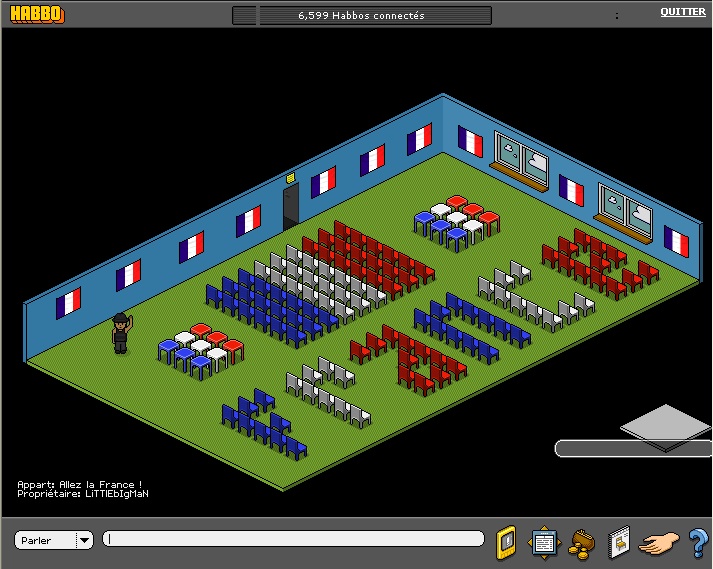The width and height of the screenshot is (713, 569).
Task: Click the empty rounded info bar
Action: click(x=632, y=448)
